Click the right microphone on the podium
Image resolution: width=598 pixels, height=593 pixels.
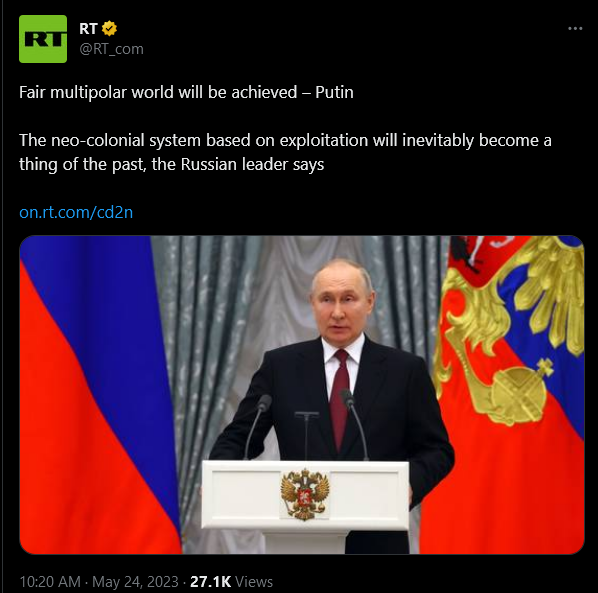[354, 423]
